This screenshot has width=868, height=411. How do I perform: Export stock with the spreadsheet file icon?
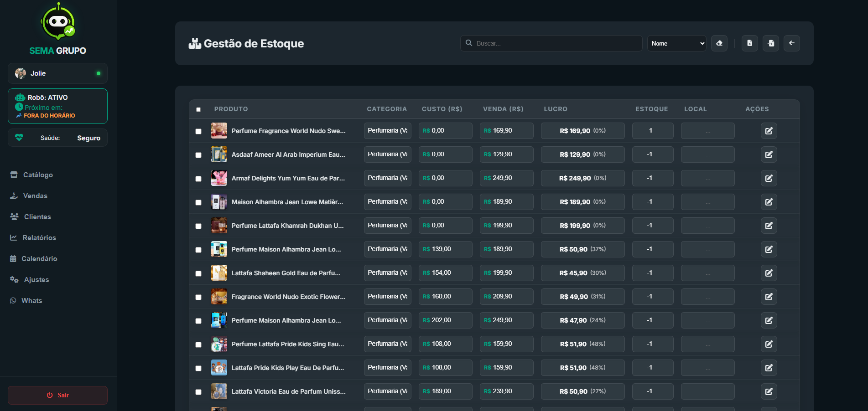click(750, 43)
